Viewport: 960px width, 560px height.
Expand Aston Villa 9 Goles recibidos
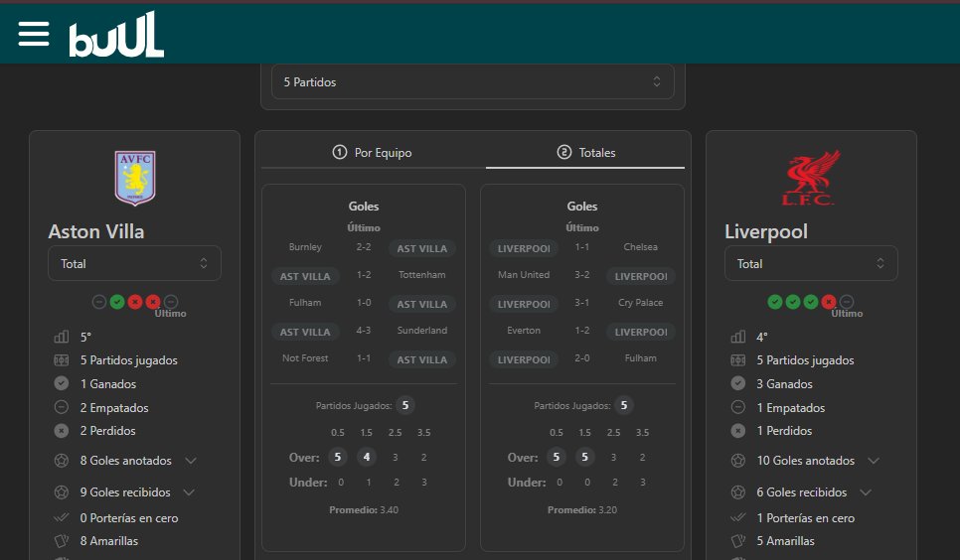tap(189, 492)
